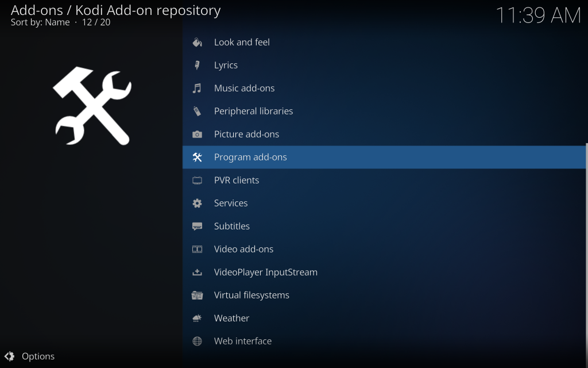Click the TV icon next to PVR clients
588x368 pixels.
click(197, 180)
